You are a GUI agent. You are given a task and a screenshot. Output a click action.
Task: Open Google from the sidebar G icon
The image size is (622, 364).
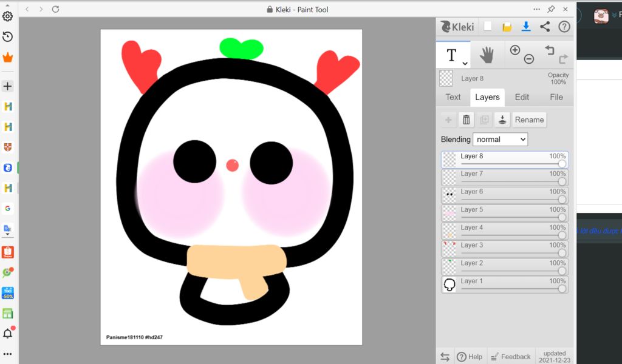pos(7,208)
